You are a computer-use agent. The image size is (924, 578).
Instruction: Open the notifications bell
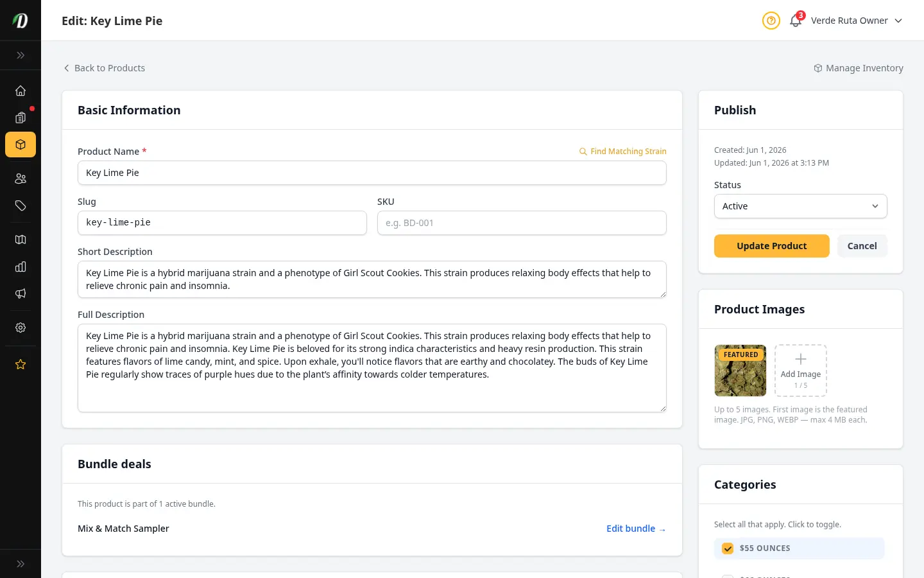(x=796, y=21)
